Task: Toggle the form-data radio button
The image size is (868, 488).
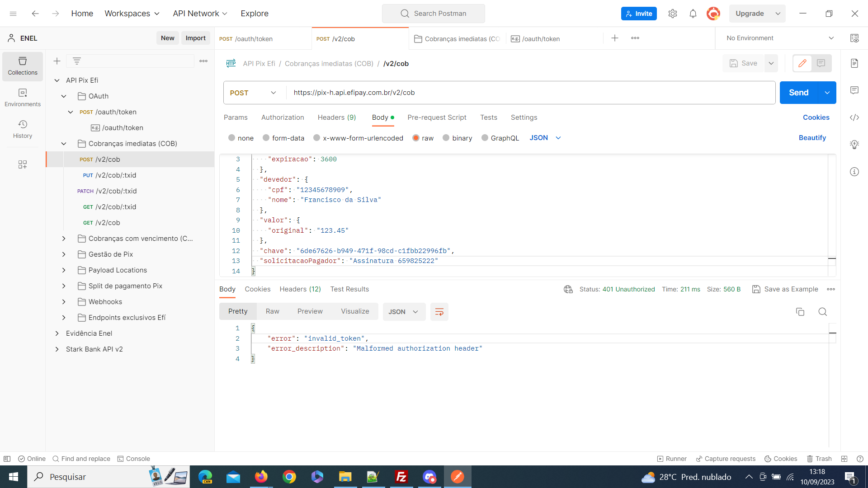Action: coord(266,138)
